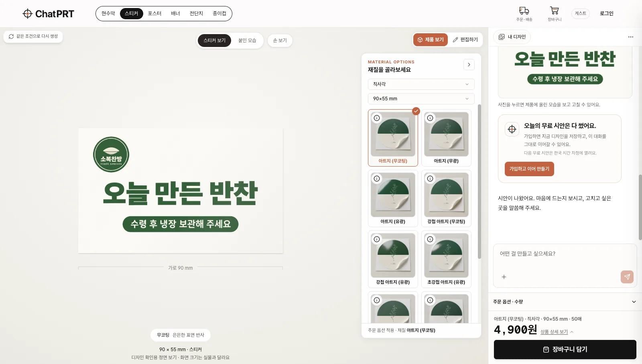Switch to 포스터 product tab

[154, 14]
